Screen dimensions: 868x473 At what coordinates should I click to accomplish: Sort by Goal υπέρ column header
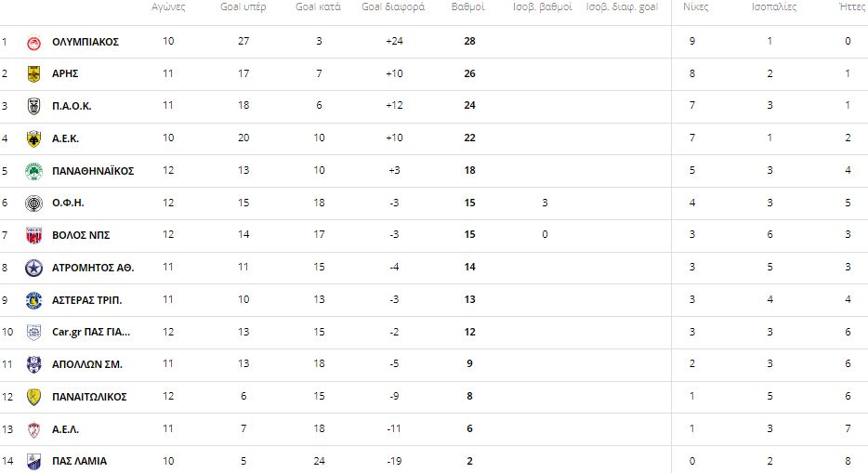(x=243, y=7)
